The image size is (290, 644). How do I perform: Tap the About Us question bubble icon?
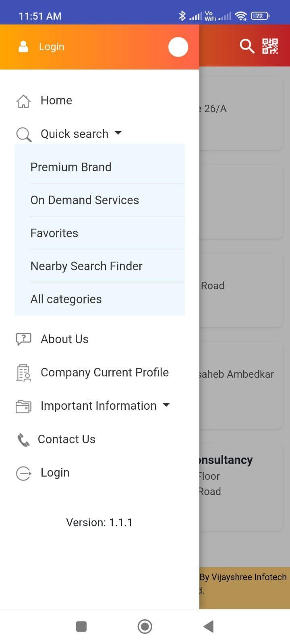[23, 339]
